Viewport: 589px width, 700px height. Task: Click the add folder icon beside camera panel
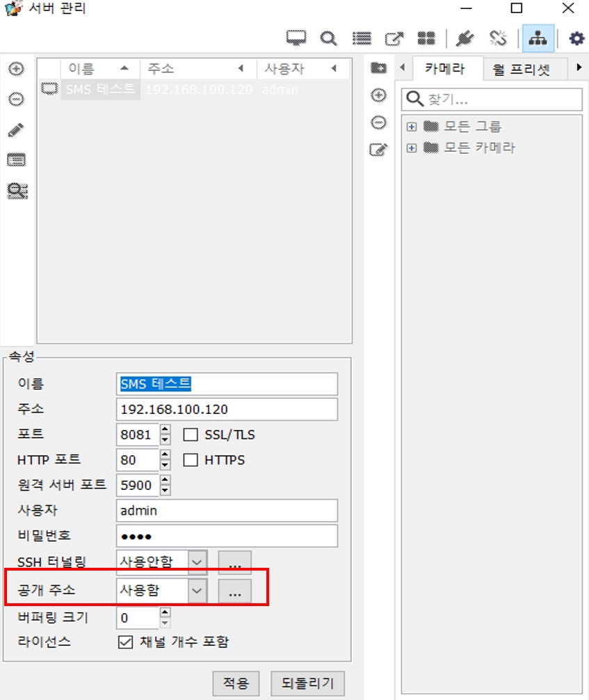(378, 68)
